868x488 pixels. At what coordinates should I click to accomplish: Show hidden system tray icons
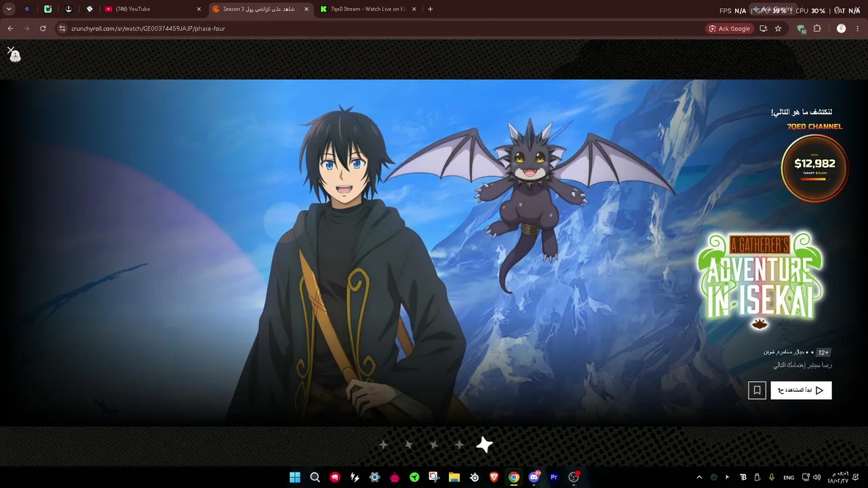coord(699,477)
